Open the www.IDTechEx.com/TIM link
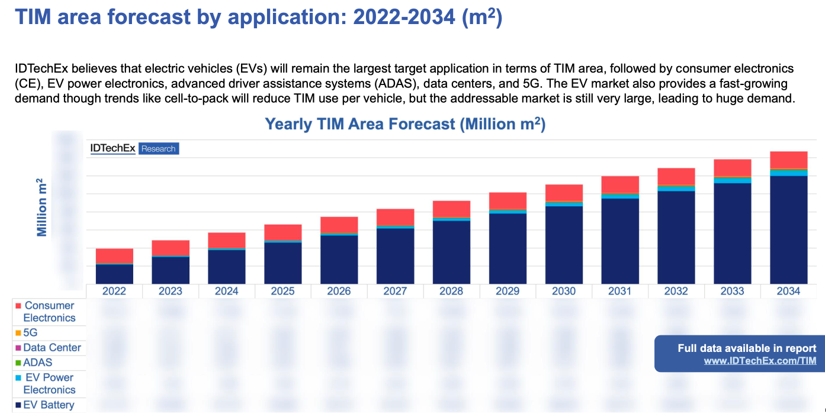The width and height of the screenshot is (826, 416). click(x=760, y=361)
